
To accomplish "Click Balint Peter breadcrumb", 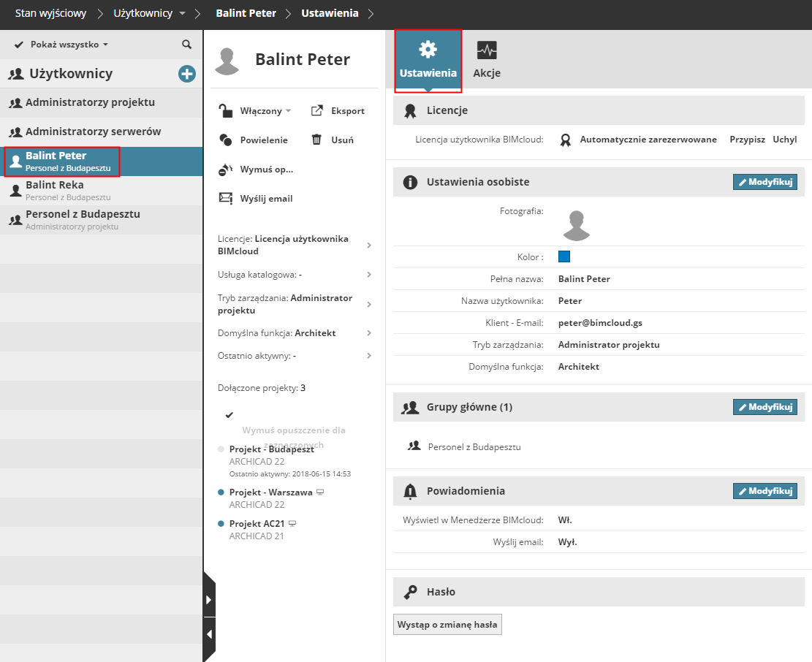I will click(x=246, y=13).
